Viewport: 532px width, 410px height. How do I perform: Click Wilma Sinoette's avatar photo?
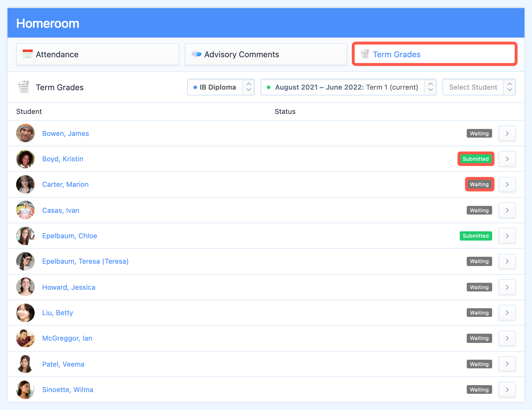point(25,390)
